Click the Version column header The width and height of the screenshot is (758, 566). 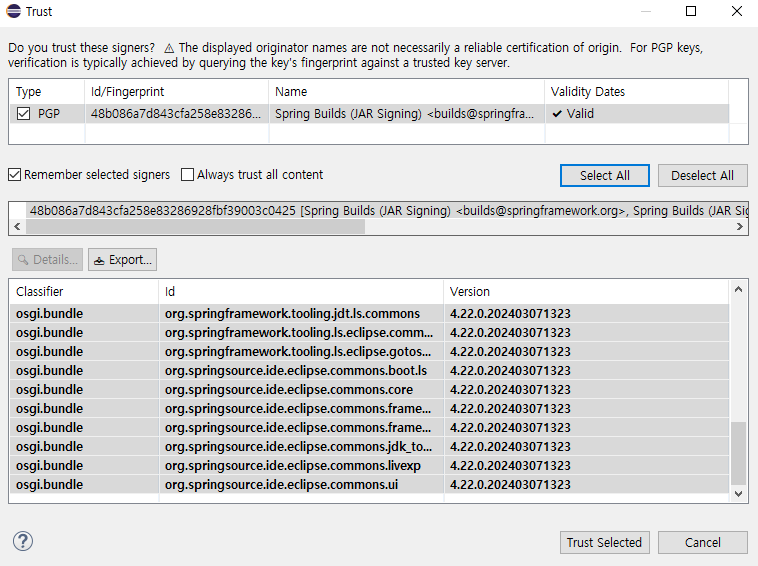(586, 291)
